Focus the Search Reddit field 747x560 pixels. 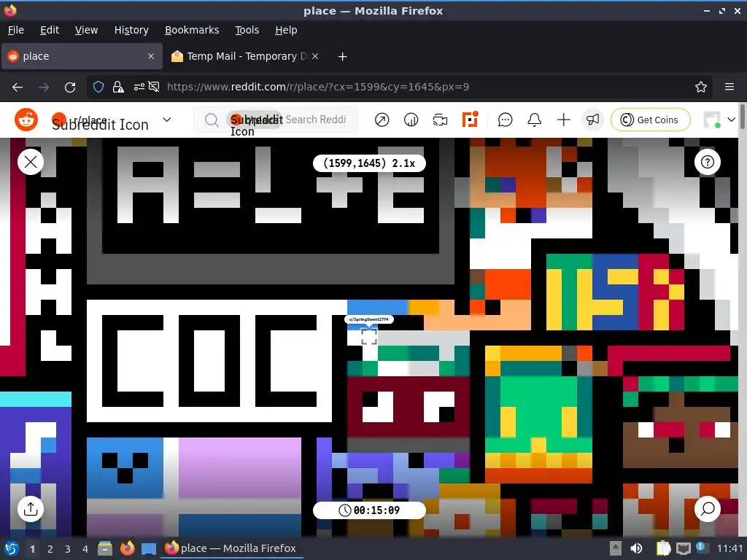[x=275, y=120]
